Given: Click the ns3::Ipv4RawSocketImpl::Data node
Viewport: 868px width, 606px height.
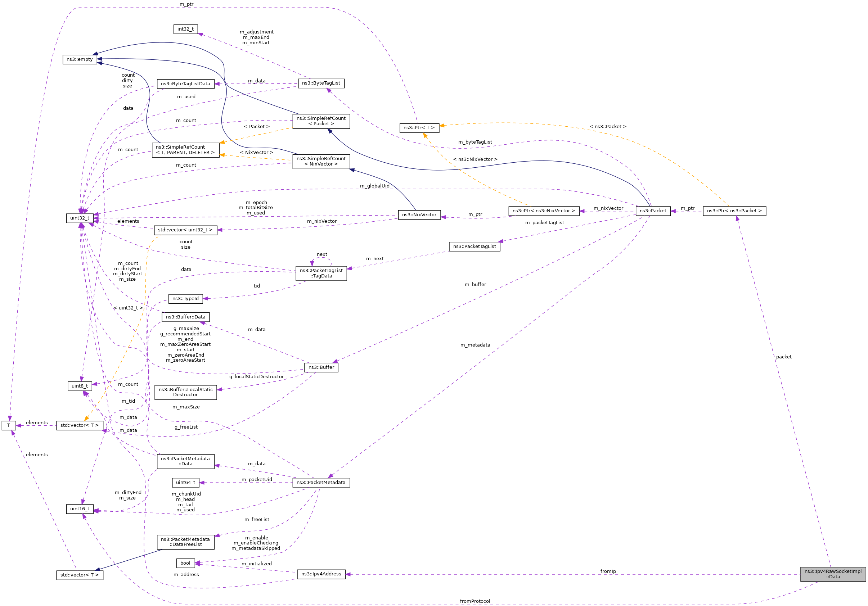Looking at the screenshot, I should point(833,574).
